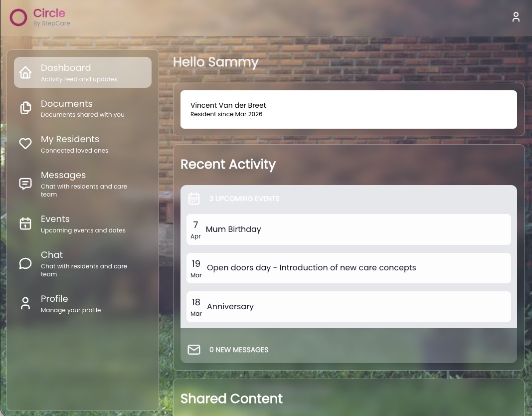This screenshot has height=416, width=532.
Task: Select the Dashboard home icon
Action: (25, 72)
